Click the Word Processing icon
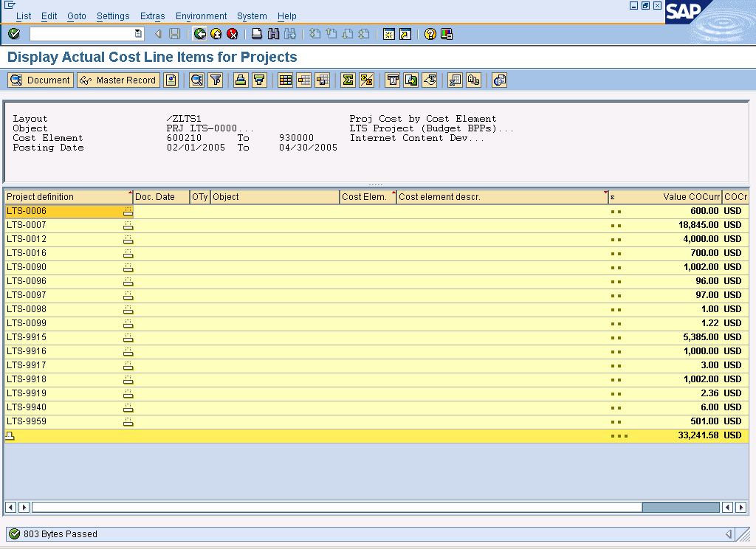 (429, 80)
